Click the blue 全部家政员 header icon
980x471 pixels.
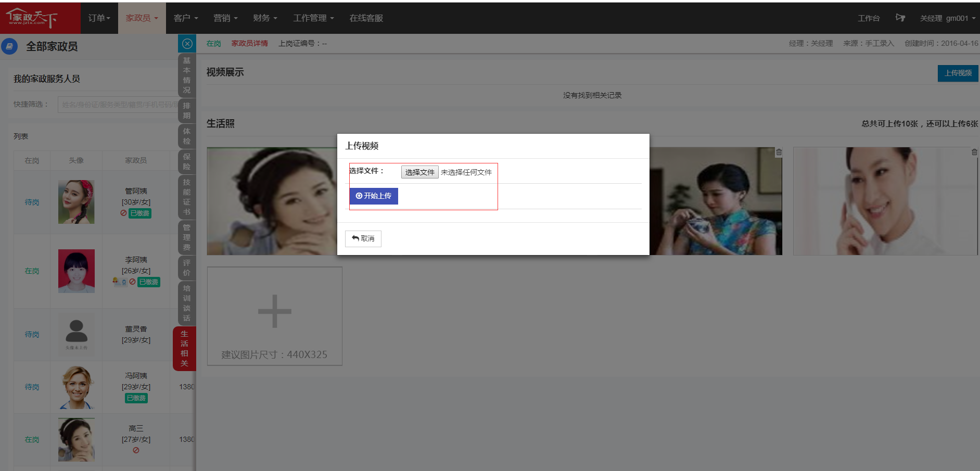pyautogui.click(x=9, y=46)
